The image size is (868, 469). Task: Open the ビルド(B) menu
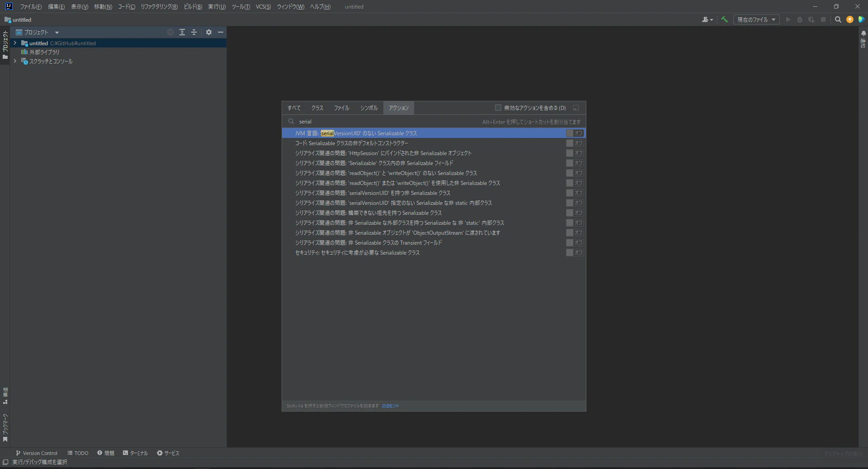point(193,7)
